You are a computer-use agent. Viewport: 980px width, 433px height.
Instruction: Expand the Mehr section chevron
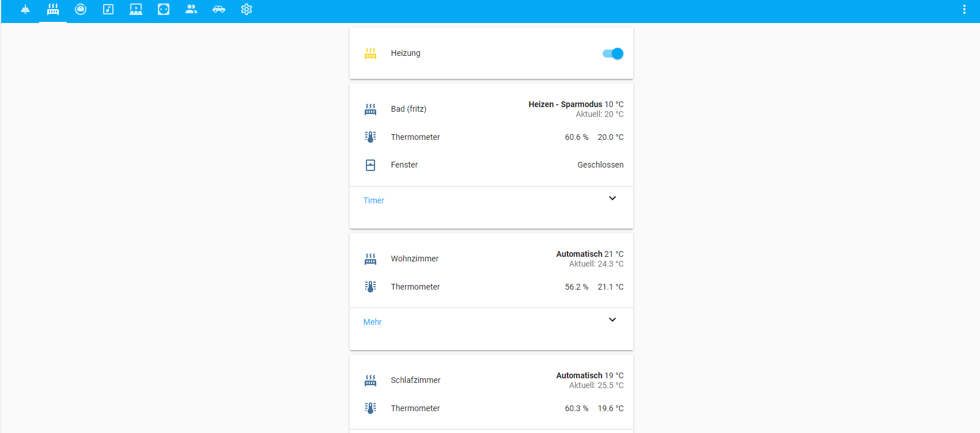pos(612,320)
